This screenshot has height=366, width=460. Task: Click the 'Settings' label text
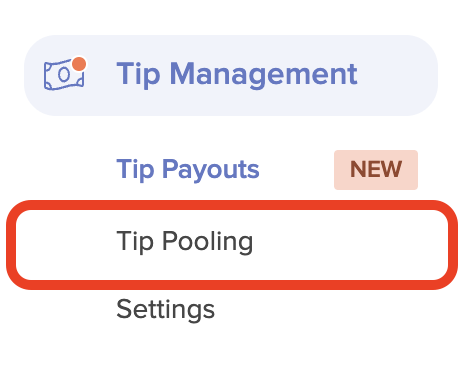(165, 310)
